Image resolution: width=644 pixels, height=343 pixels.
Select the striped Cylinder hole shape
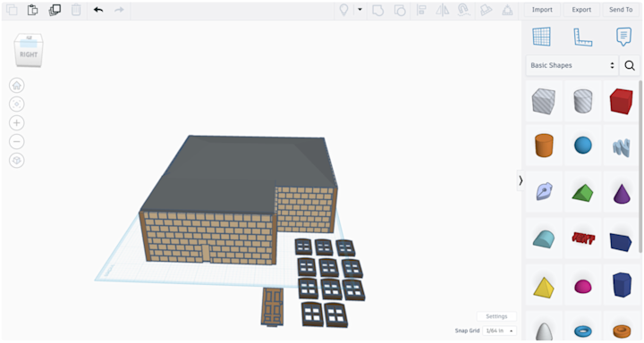[583, 101]
